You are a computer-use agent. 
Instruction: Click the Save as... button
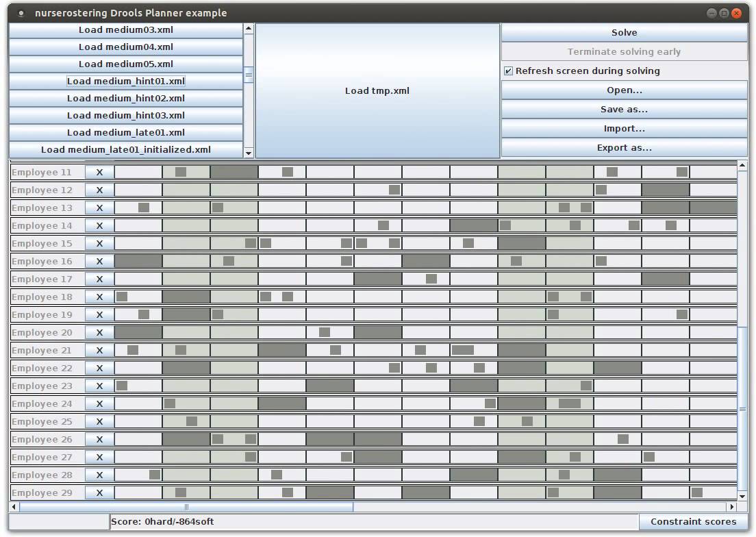625,110
